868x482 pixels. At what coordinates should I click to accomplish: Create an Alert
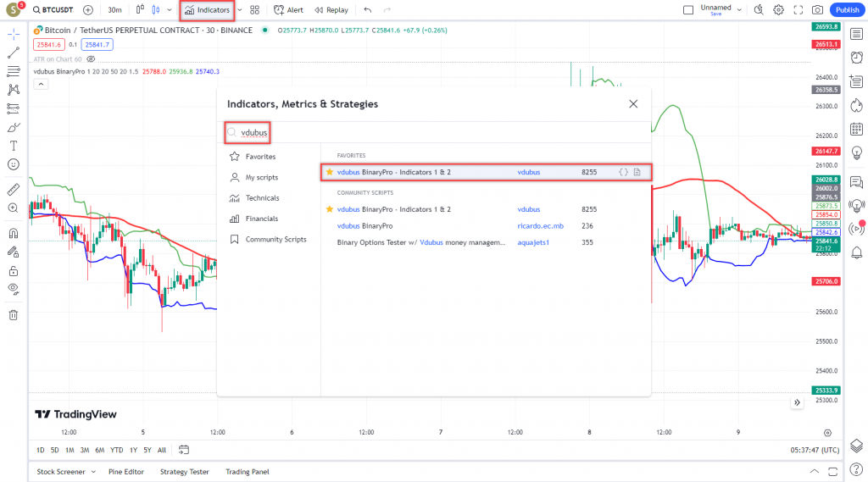point(288,10)
